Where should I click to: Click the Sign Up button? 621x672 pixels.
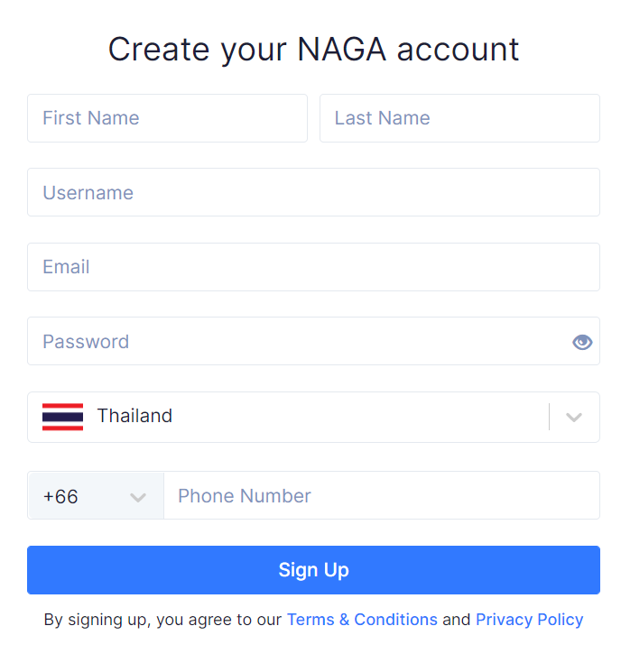pyautogui.click(x=313, y=570)
